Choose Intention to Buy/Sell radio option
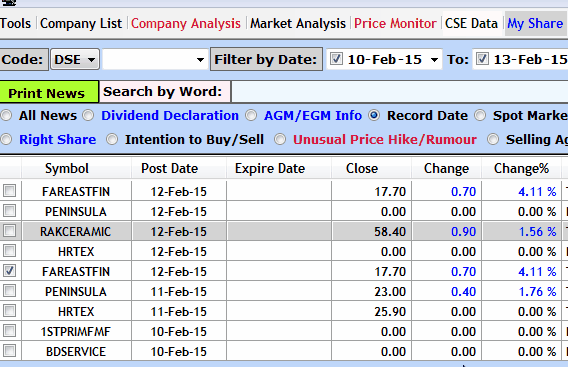The image size is (568, 367). coord(112,139)
